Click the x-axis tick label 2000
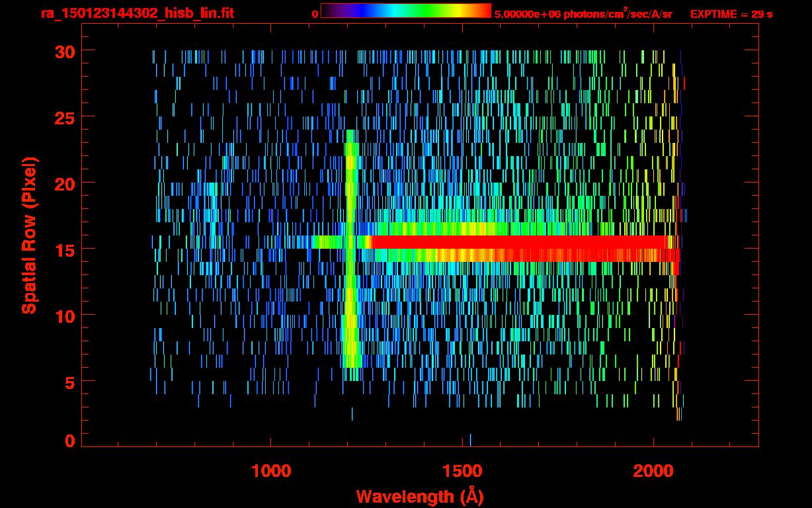Viewport: 812px width, 508px height. click(653, 471)
